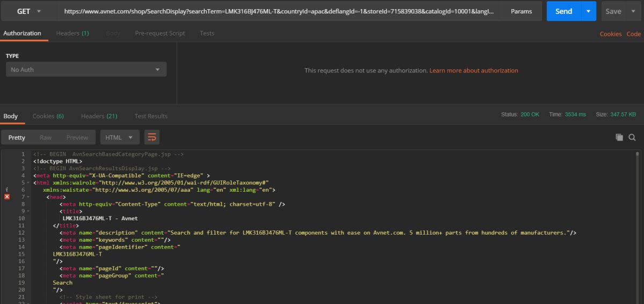Open the request Headers (1) tab
Screen dimensions: 644x304
point(72,33)
